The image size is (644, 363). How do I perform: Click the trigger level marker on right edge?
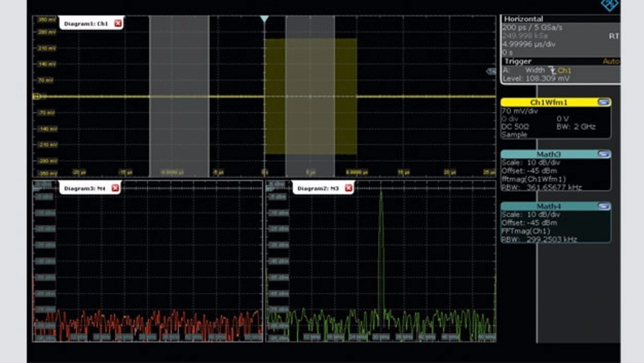coord(491,71)
